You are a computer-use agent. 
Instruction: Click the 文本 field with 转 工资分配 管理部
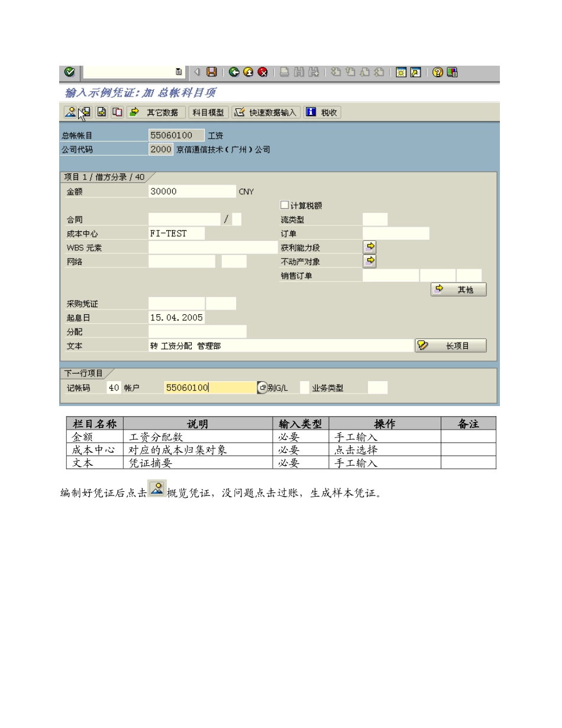pos(281,346)
